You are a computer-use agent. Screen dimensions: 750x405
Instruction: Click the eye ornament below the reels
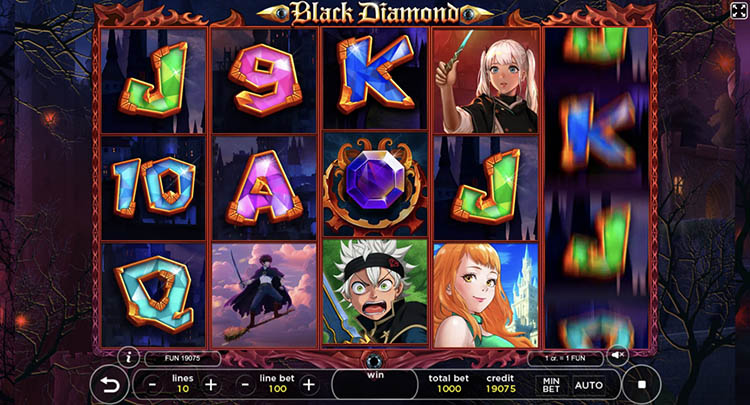coord(374,360)
